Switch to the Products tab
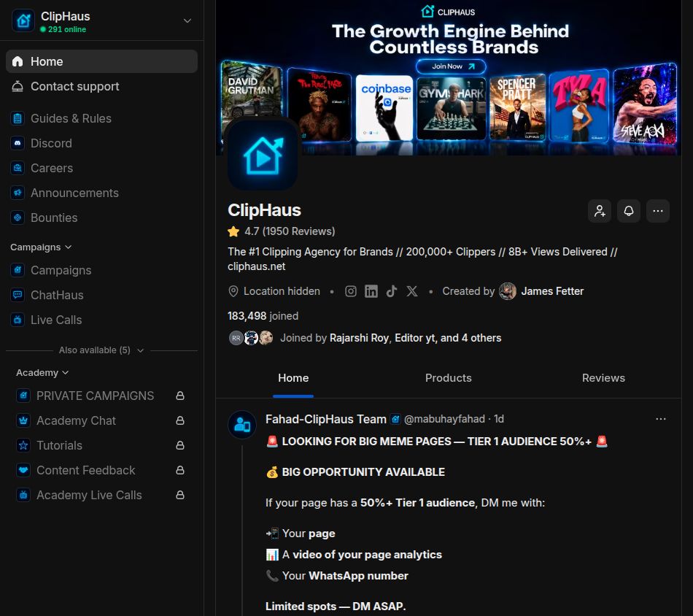Viewport: 693px width, 616px height. (x=448, y=378)
